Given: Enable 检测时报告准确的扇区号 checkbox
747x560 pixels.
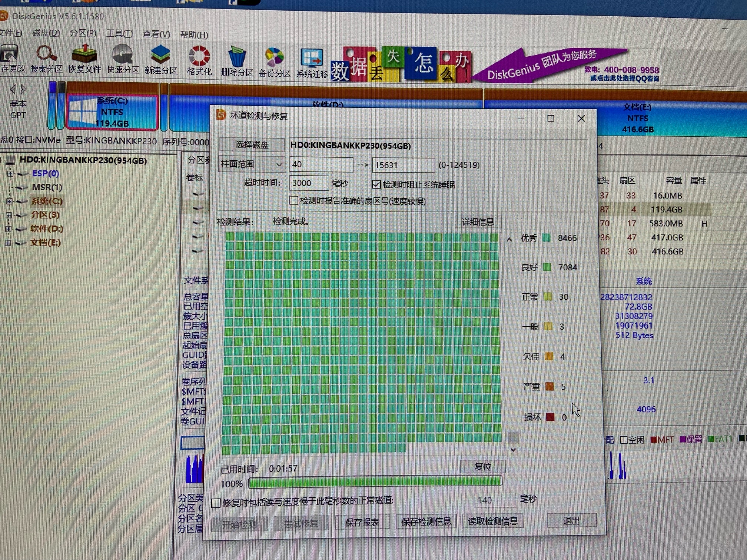Looking at the screenshot, I should point(294,200).
